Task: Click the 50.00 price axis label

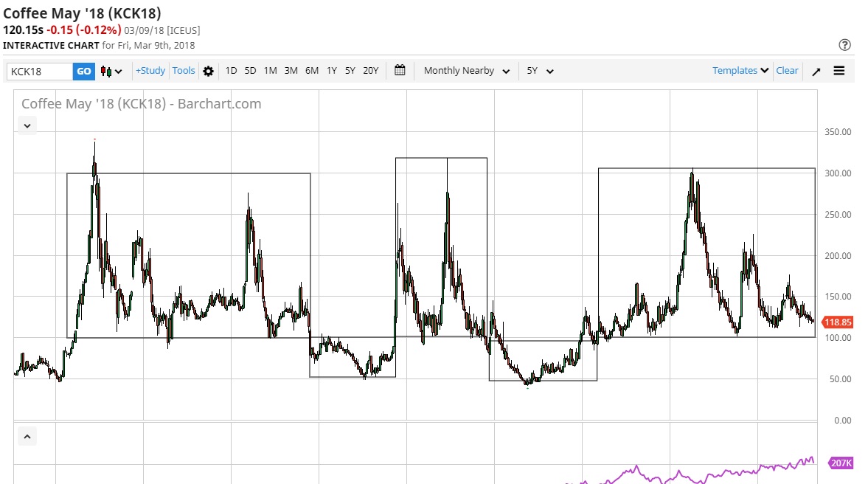Action: coord(840,378)
